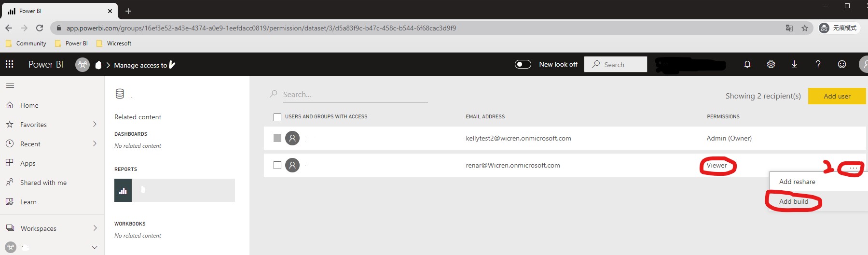Click the Recent clock icon

(x=10, y=143)
